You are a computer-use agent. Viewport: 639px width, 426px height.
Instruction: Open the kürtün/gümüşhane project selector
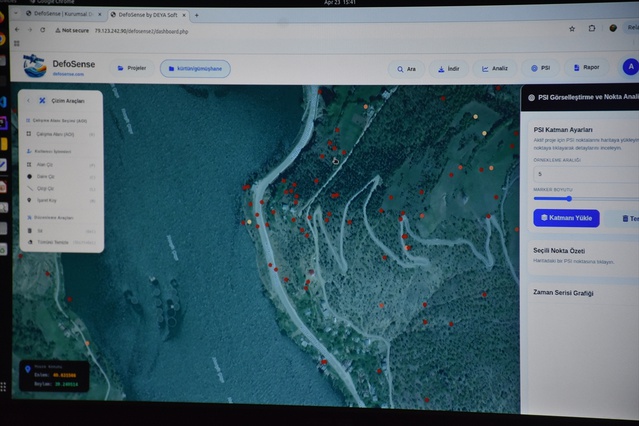click(x=195, y=68)
